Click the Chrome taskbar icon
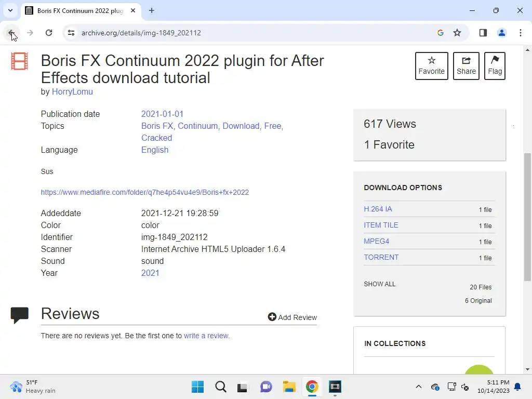The width and height of the screenshot is (532, 399). click(312, 387)
